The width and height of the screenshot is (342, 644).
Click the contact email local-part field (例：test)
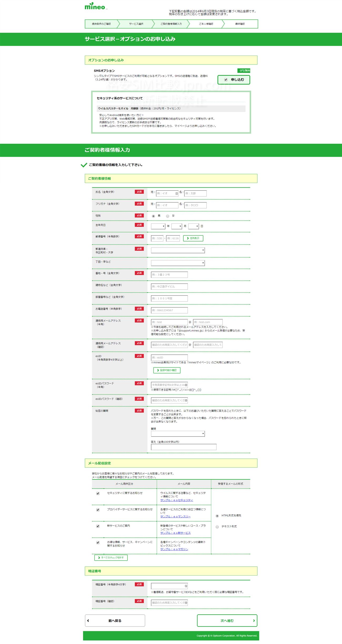coord(169,322)
